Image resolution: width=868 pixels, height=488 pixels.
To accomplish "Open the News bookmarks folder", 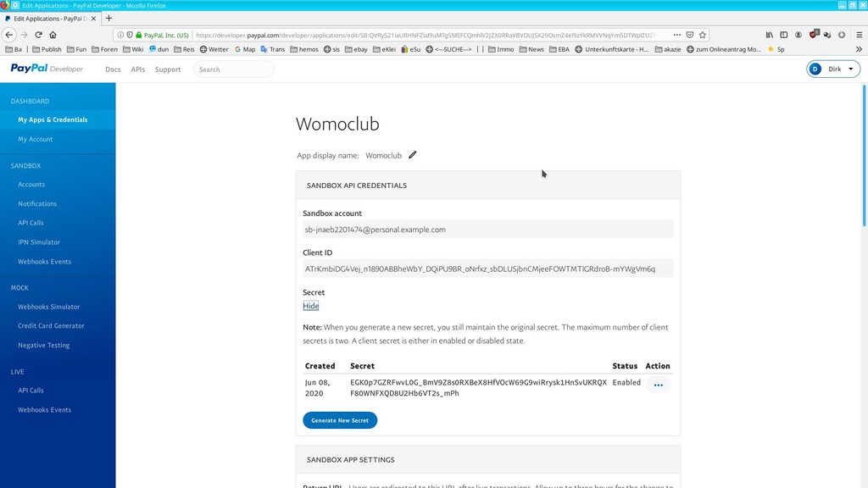I will (x=531, y=49).
